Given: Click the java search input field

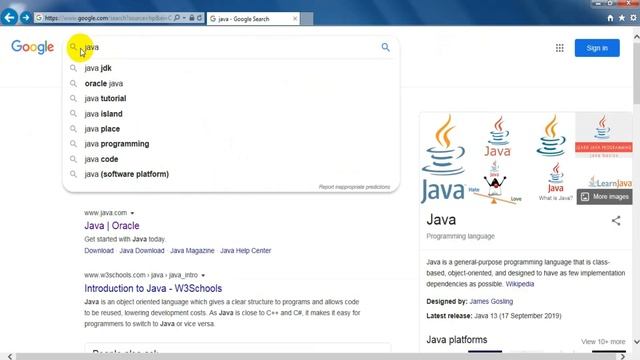Looking at the screenshot, I should pos(231,47).
